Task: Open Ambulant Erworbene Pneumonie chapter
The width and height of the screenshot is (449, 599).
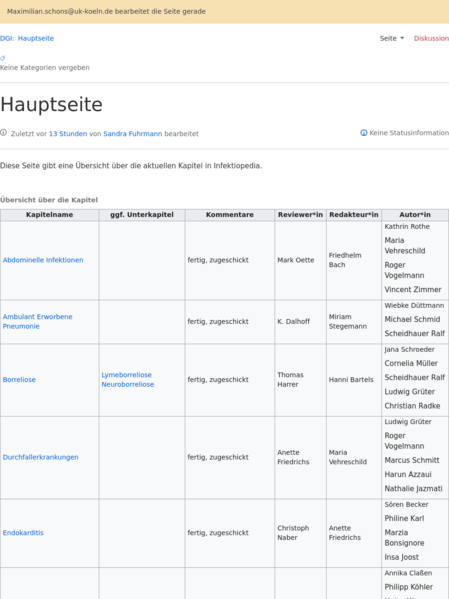Action: pyautogui.click(x=37, y=321)
